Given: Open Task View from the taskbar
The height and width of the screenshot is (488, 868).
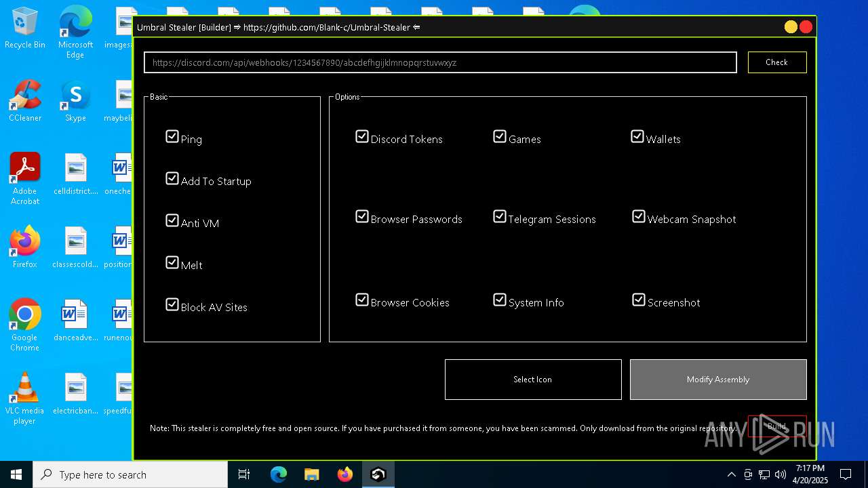Looking at the screenshot, I should click(x=244, y=474).
